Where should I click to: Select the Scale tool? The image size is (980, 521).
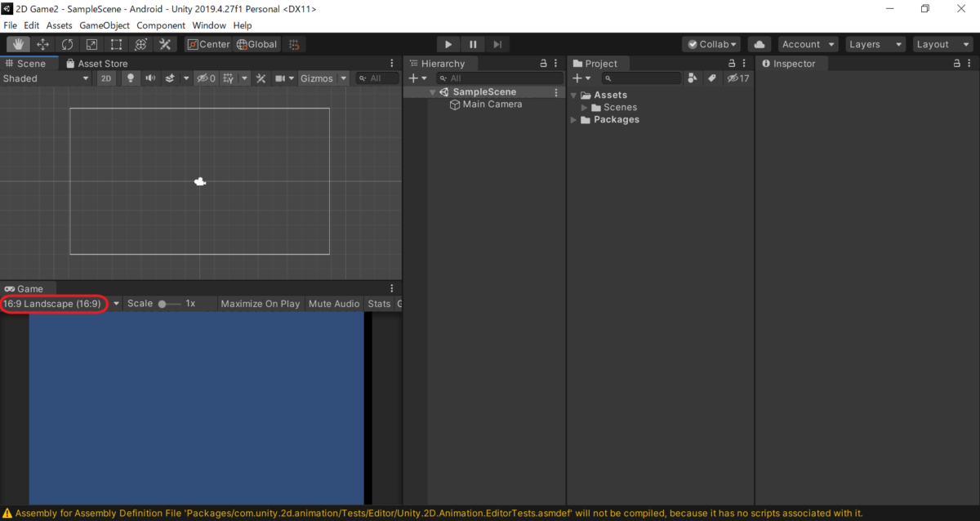tap(91, 44)
